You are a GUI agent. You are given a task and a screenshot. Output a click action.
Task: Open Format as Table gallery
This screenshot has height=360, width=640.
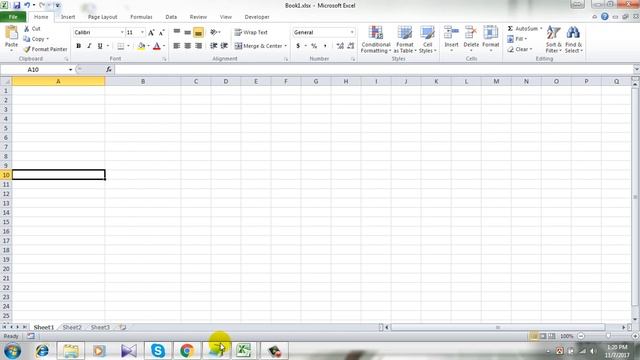click(x=405, y=39)
